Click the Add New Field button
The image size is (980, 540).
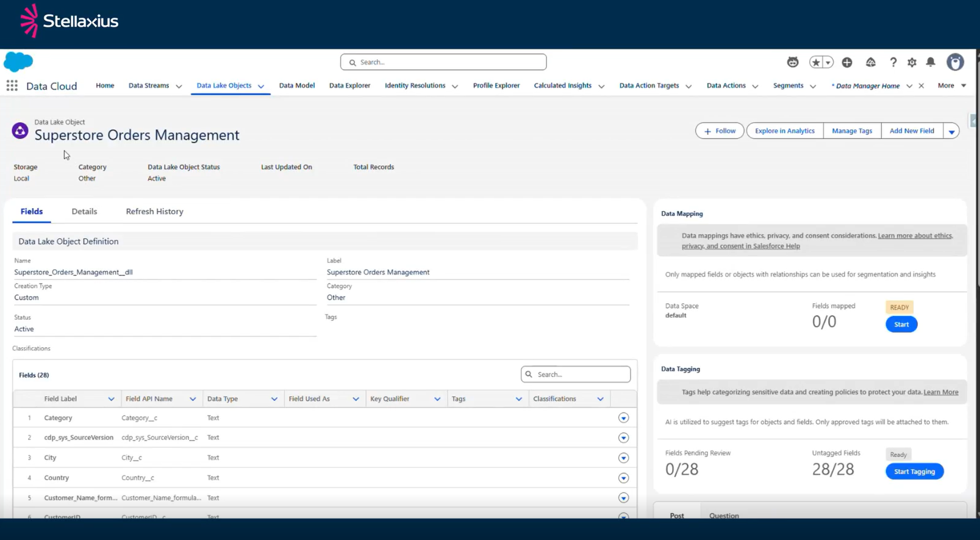coord(912,131)
